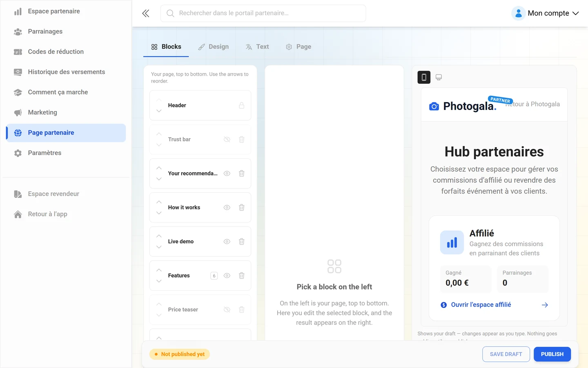Open the Mon compte dropdown
Screen dimensions: 588x368
(x=546, y=13)
